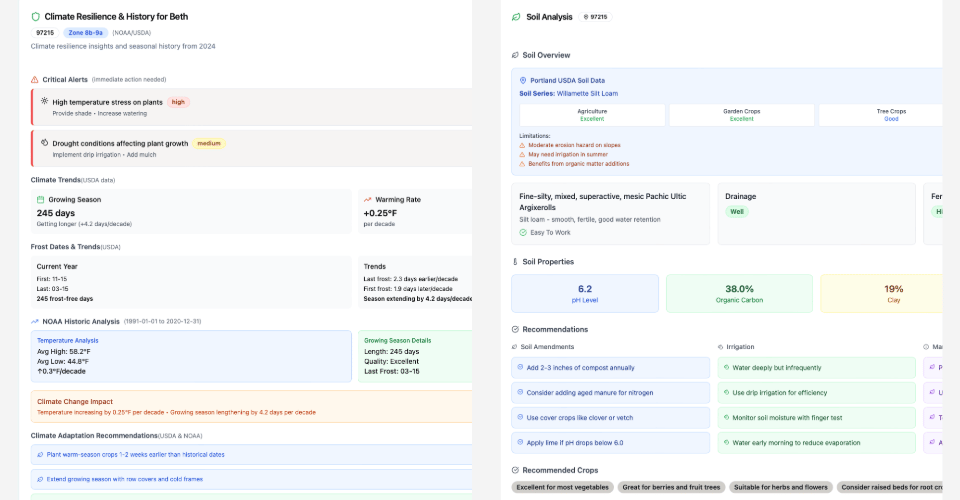Click the shield icon beside Climate Resilience title
The height and width of the screenshot is (500, 960).
coord(36,17)
